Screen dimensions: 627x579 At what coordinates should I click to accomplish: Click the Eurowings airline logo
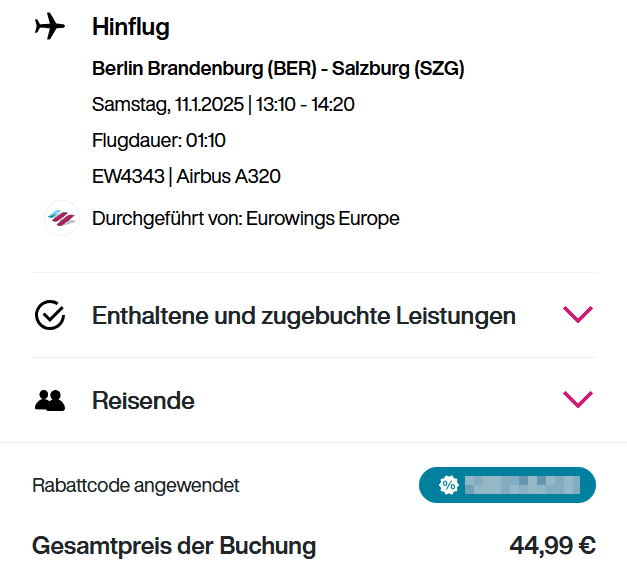(x=62, y=218)
